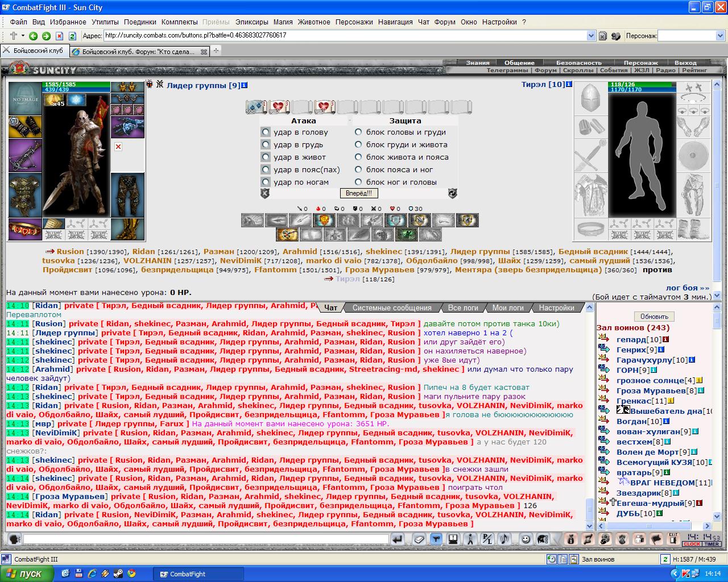Open the Персонаж combo box
This screenshot has height=582, width=728.
click(x=691, y=36)
